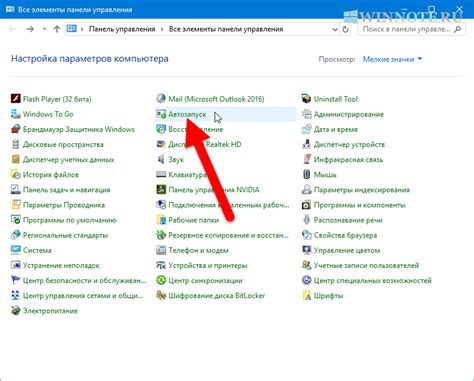Screen dimensions: 474x381
Task: Open Панель управления NVIDIA icon
Action: pos(161,190)
